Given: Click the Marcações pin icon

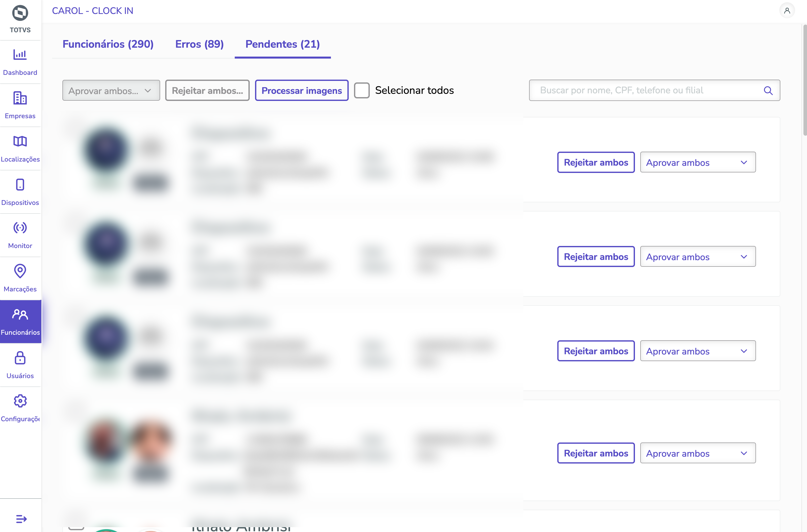Looking at the screenshot, I should [20, 271].
